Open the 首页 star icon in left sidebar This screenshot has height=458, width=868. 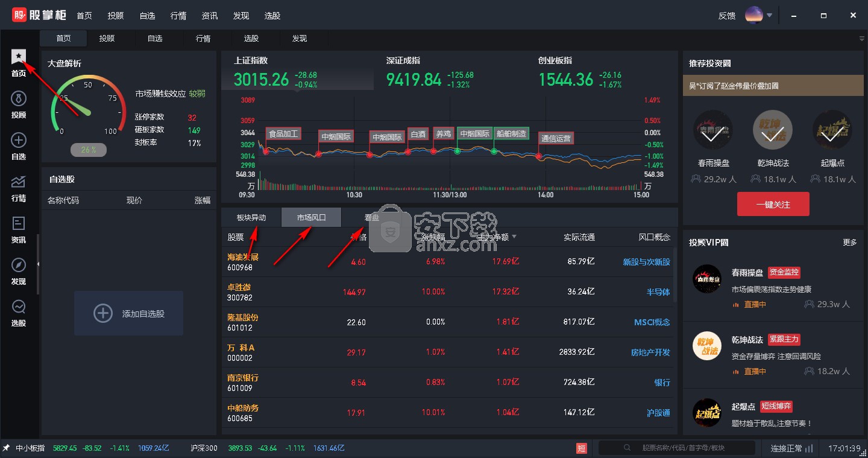point(19,57)
